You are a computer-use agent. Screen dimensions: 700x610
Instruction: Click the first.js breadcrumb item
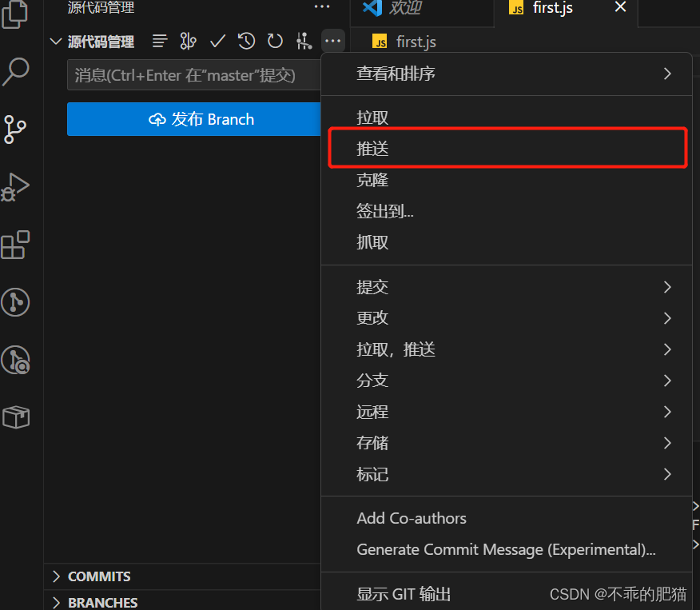click(x=404, y=42)
